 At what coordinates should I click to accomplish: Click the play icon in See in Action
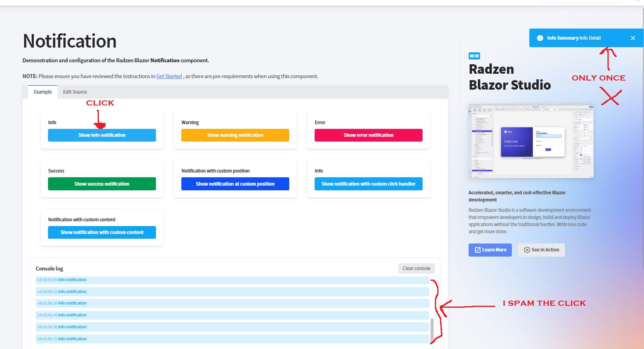click(527, 250)
